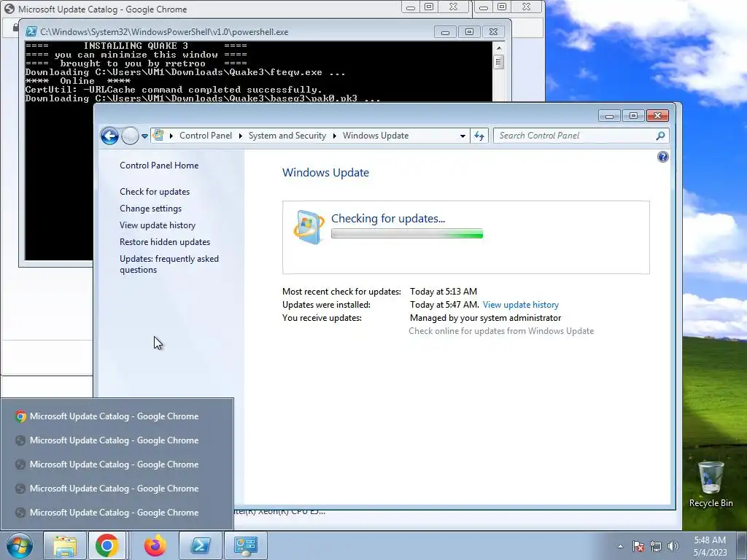Screen dimensions: 747x560
Task: Click View update history link beside install time
Action: (x=520, y=304)
